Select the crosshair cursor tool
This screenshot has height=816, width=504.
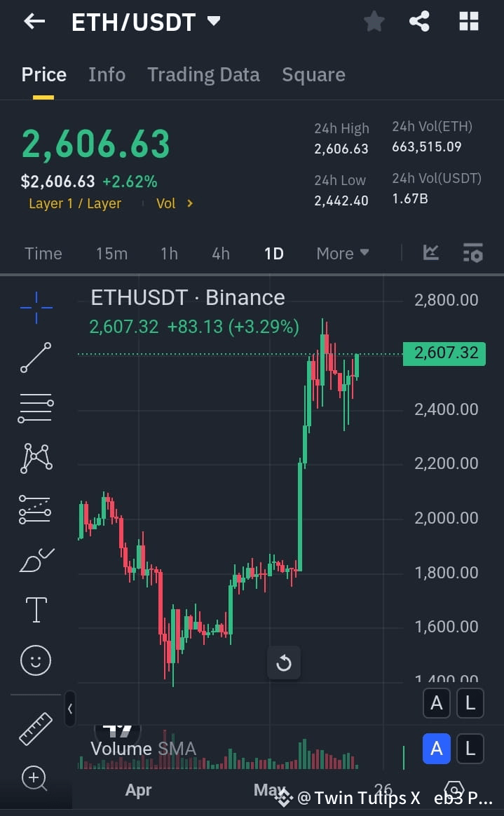coord(36,308)
